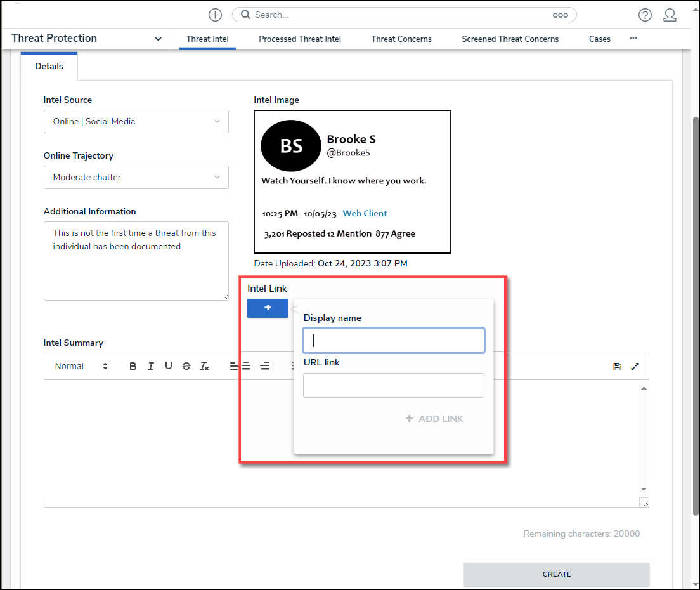The height and width of the screenshot is (590, 700).
Task: Apply underline formatting in the editor
Action: (168, 366)
